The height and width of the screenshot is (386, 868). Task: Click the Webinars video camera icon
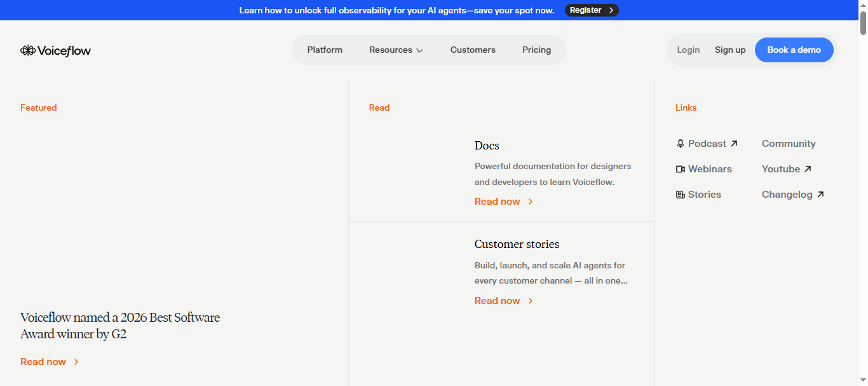[x=680, y=169]
